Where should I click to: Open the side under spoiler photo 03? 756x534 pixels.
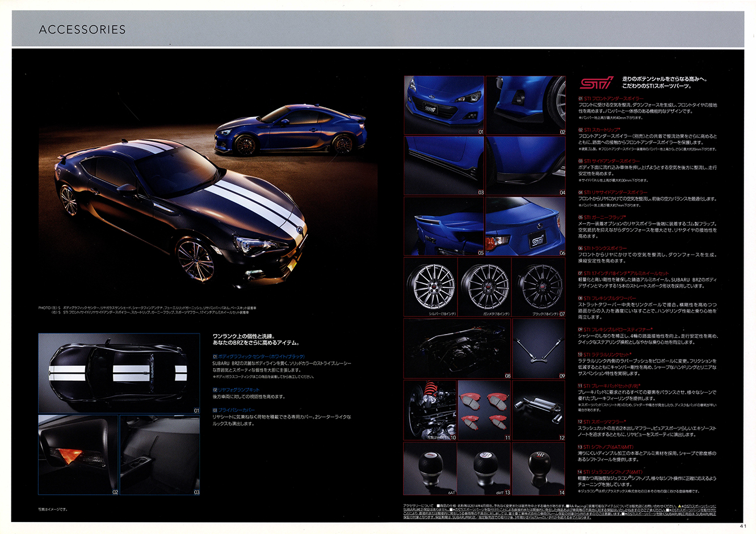444,166
